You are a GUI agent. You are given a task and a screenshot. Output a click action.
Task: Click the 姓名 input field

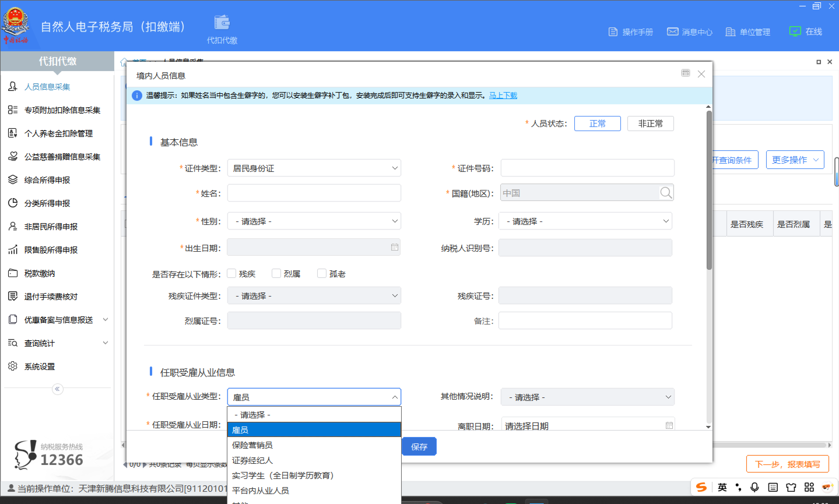314,193
